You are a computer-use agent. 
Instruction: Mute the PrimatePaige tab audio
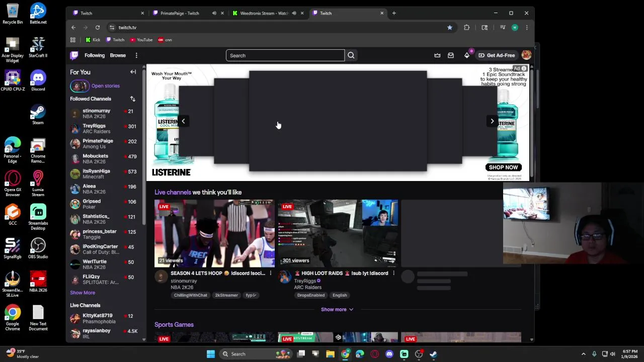coord(214,13)
